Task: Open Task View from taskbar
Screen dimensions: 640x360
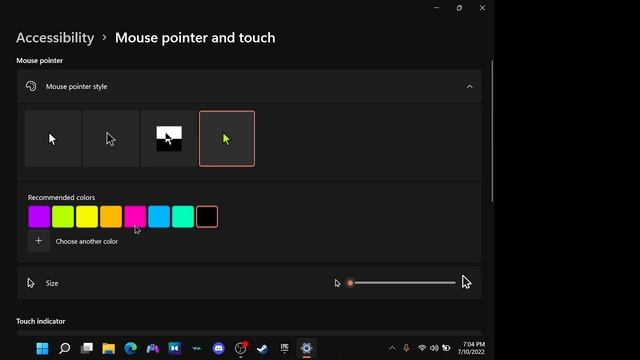Action: point(87,348)
